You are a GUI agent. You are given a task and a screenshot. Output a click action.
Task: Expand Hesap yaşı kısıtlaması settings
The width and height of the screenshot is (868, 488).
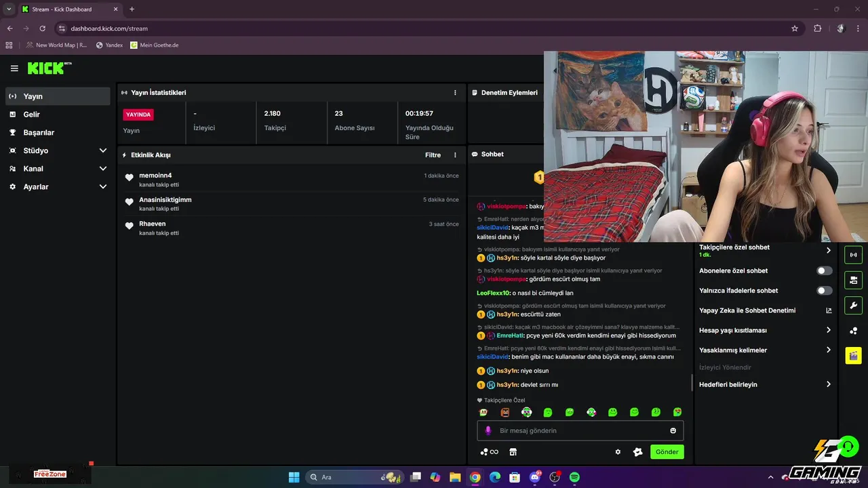click(x=766, y=330)
